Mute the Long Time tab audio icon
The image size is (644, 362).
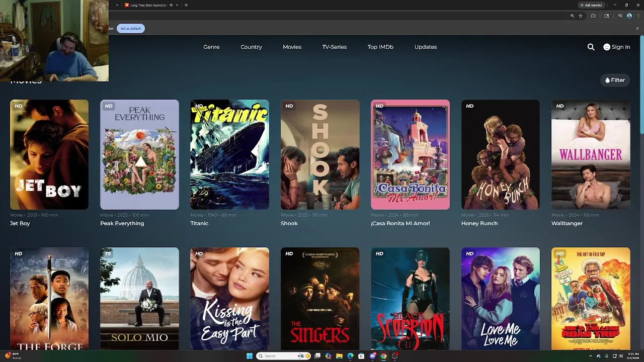pos(171,5)
